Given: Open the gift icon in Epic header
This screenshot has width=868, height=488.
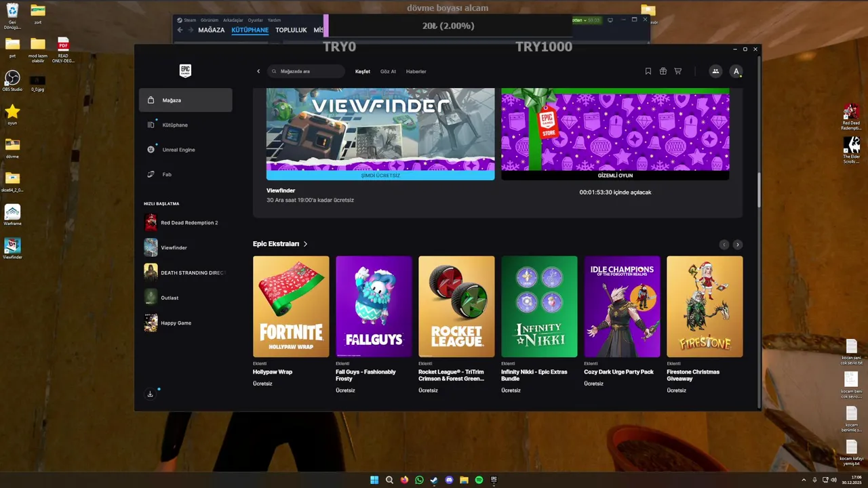Looking at the screenshot, I should [x=663, y=71].
